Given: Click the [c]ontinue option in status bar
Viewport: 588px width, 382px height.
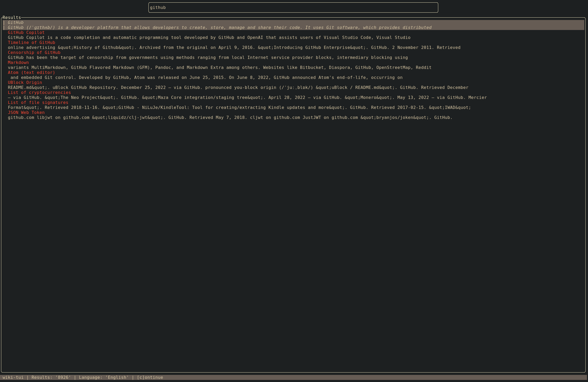Looking at the screenshot, I should [x=150, y=378].
